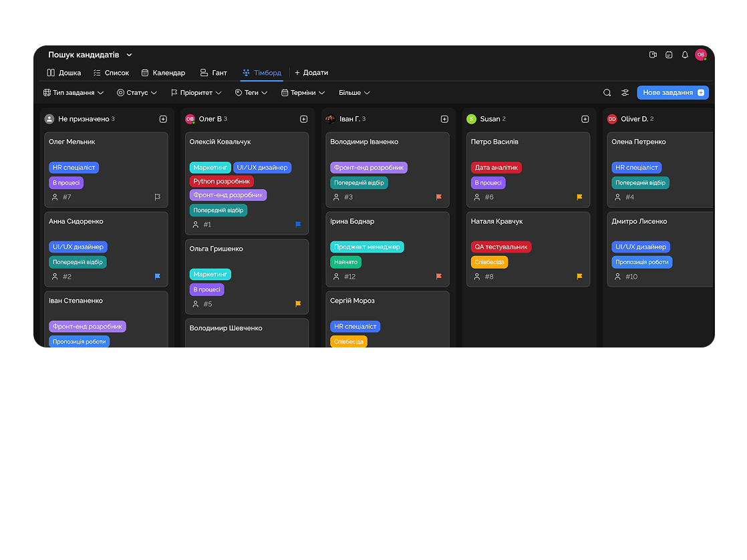Open the notes icon in top bar
This screenshot has width=747, height=560.
[669, 55]
